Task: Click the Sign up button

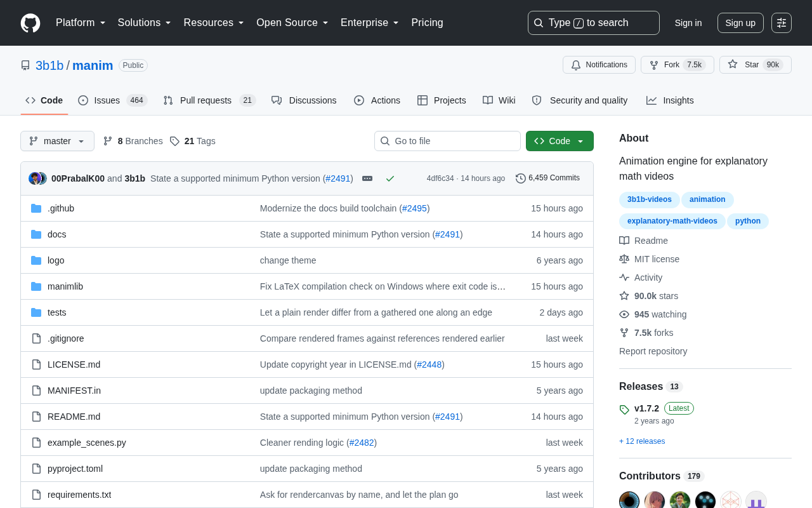Action: pyautogui.click(x=740, y=23)
